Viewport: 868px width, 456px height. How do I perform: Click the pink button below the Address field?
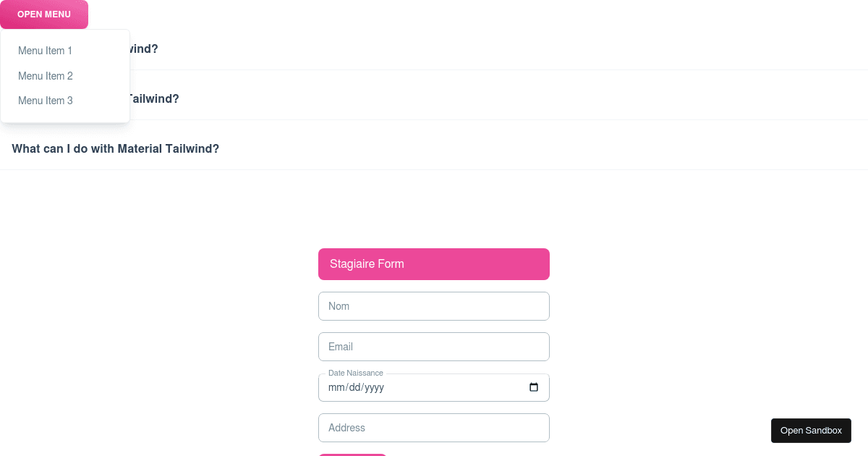point(352,455)
